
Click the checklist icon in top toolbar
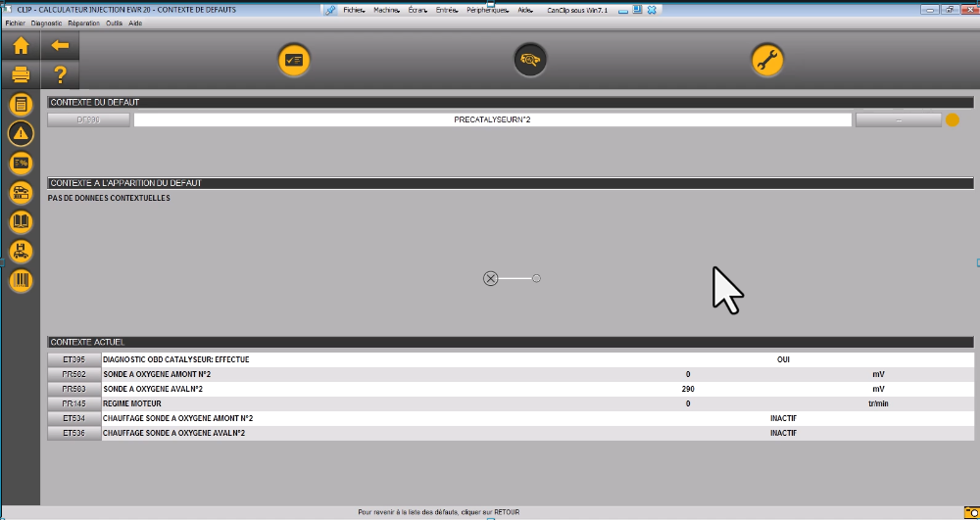click(293, 60)
